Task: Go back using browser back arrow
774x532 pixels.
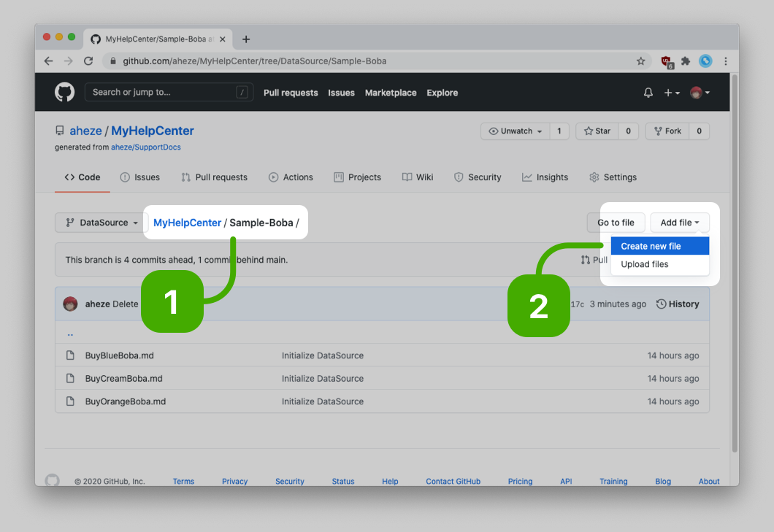Action: pos(48,61)
